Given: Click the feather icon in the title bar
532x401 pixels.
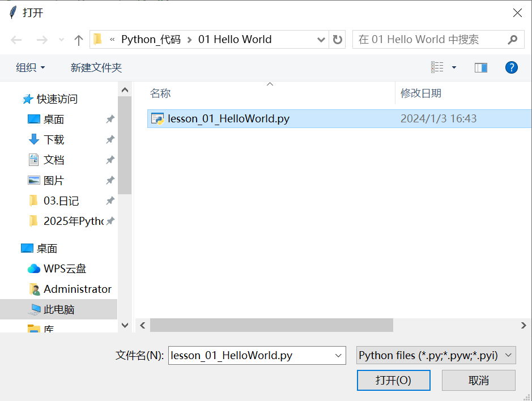Looking at the screenshot, I should click(13, 12).
